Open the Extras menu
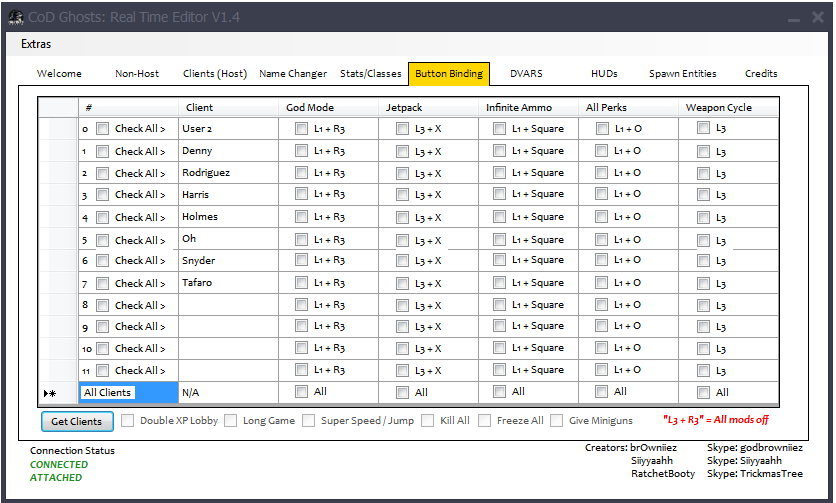The height and width of the screenshot is (503, 836). 36,44
